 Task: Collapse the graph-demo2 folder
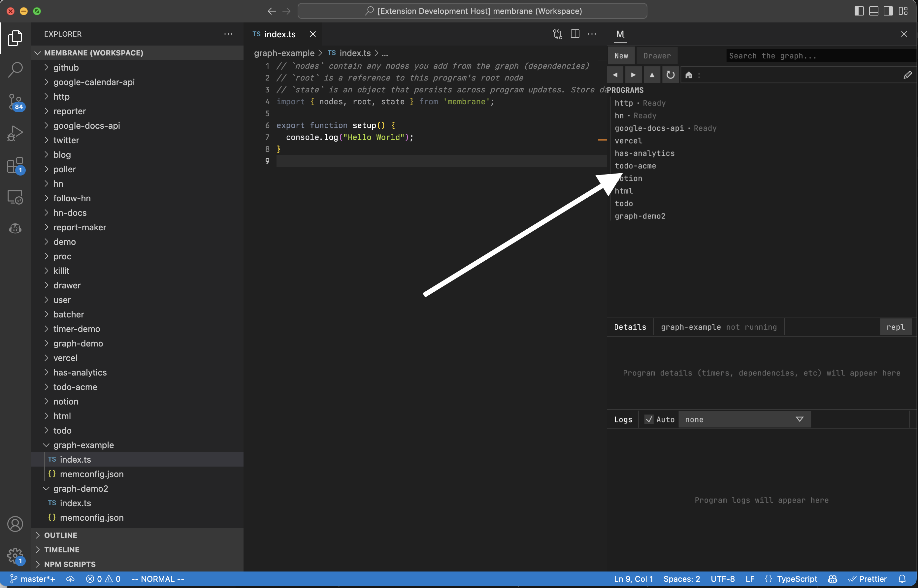click(137, 488)
